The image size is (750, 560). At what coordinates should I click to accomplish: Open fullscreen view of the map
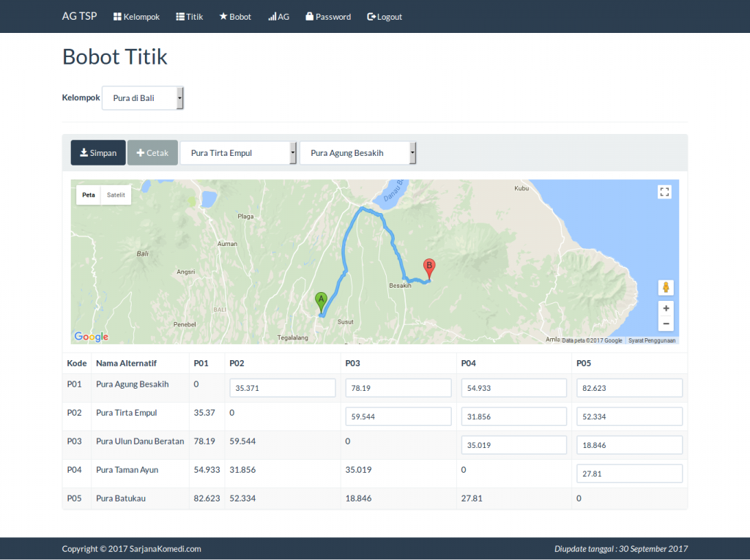(x=665, y=192)
